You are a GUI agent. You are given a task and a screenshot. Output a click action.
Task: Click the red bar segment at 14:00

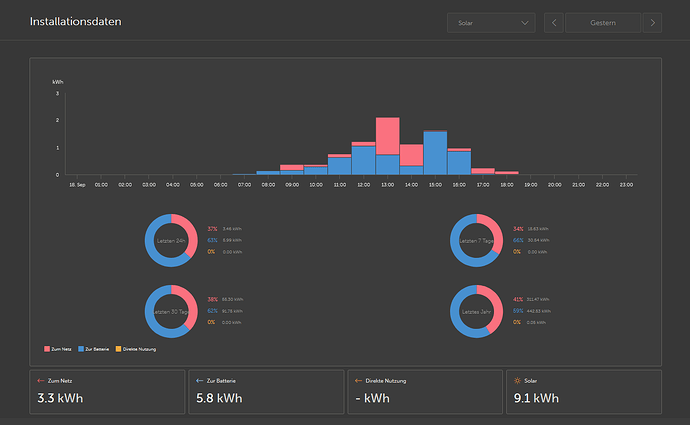click(411, 155)
